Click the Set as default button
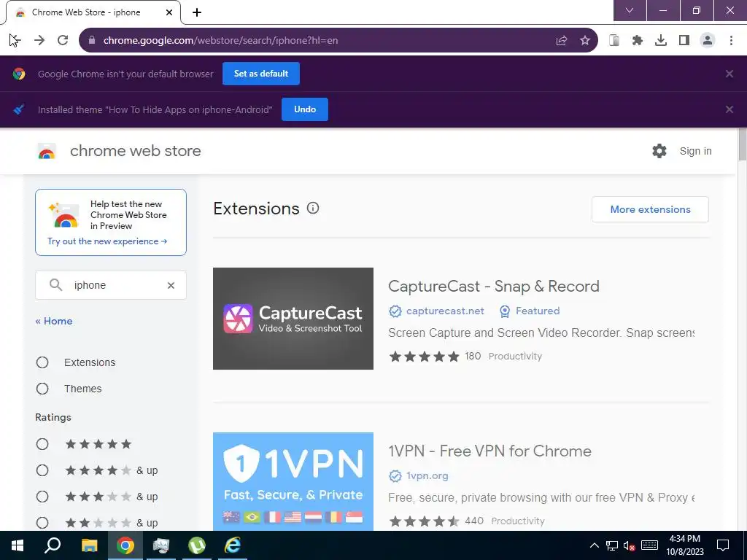Screen dimensions: 747x560 pos(261,74)
